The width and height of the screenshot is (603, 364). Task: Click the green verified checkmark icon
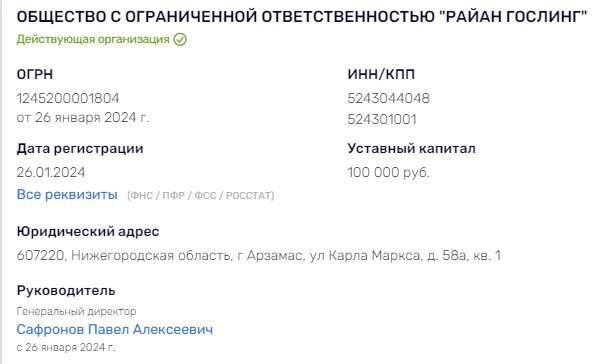click(x=180, y=39)
